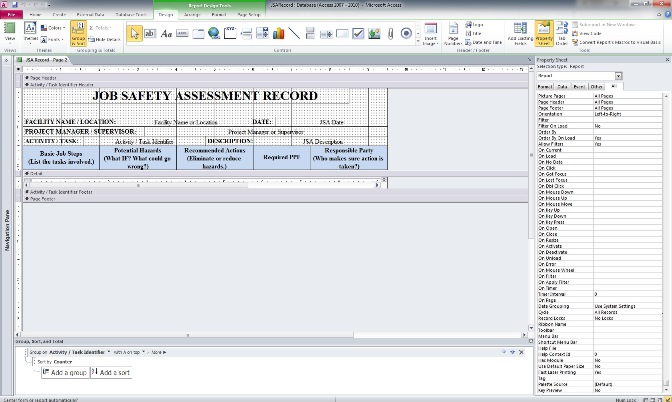Choose the Option Button control
This screenshot has width=672, height=402.
click(x=406, y=33)
